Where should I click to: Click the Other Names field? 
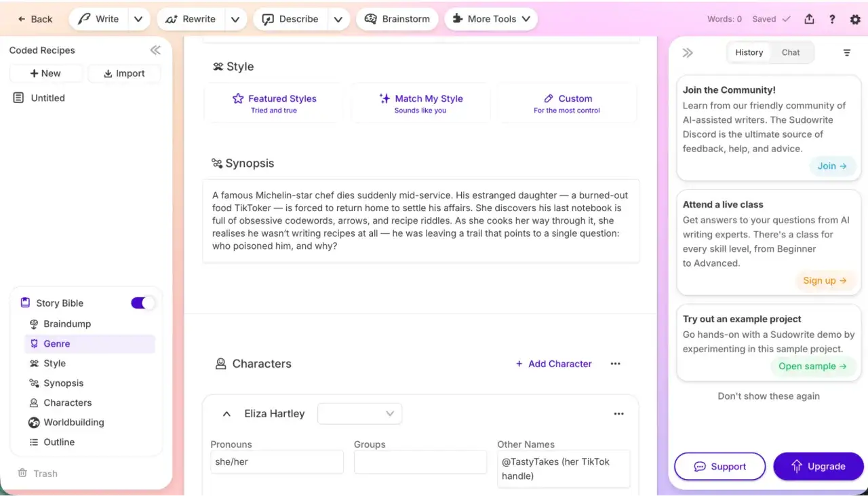(564, 468)
